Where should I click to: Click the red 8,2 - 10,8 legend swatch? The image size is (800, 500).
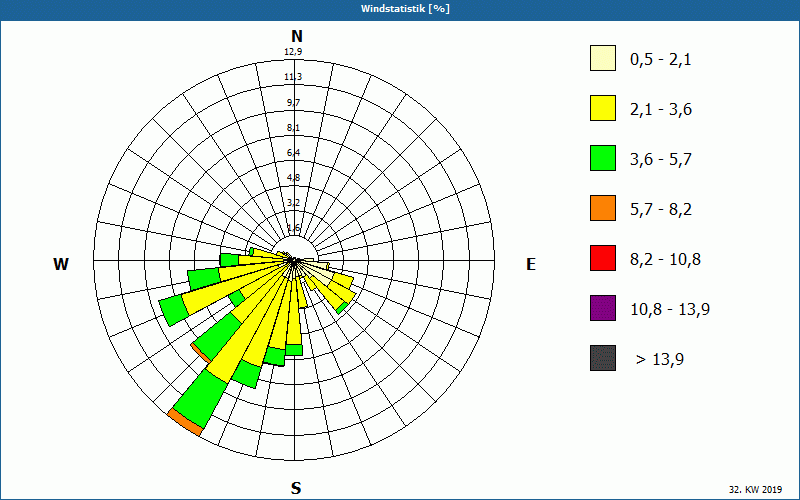603,258
